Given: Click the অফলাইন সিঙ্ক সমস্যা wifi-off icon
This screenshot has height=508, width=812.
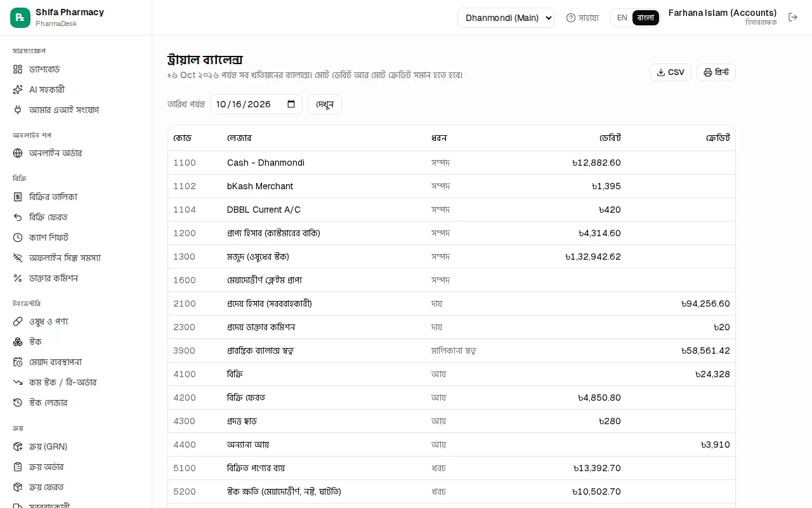Looking at the screenshot, I should (x=18, y=258).
